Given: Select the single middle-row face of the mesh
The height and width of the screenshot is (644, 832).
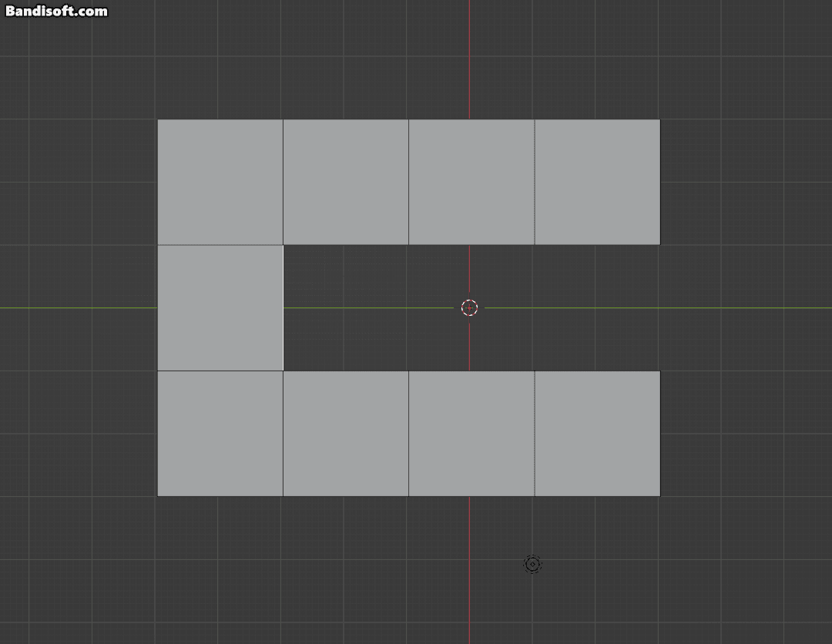Looking at the screenshot, I should pos(220,307).
